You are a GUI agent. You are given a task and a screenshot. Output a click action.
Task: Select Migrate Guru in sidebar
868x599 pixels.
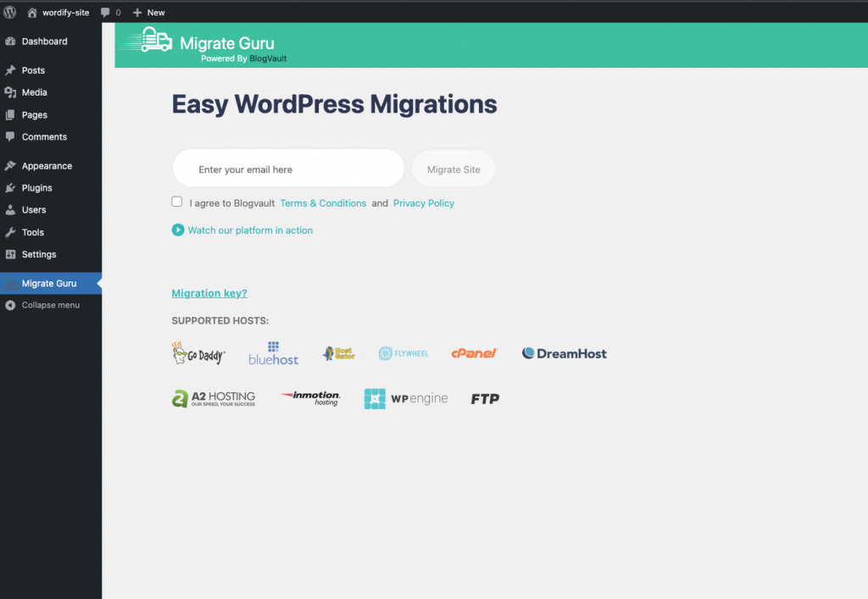[x=51, y=283]
